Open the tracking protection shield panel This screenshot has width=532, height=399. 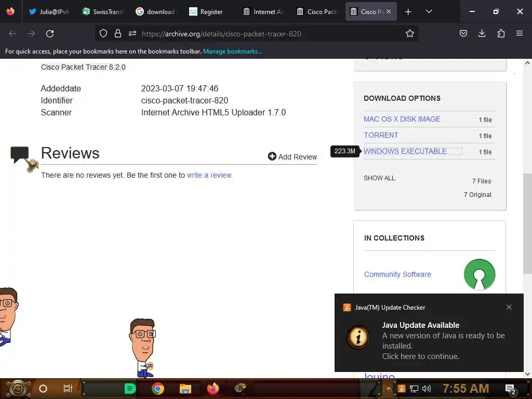tap(103, 33)
